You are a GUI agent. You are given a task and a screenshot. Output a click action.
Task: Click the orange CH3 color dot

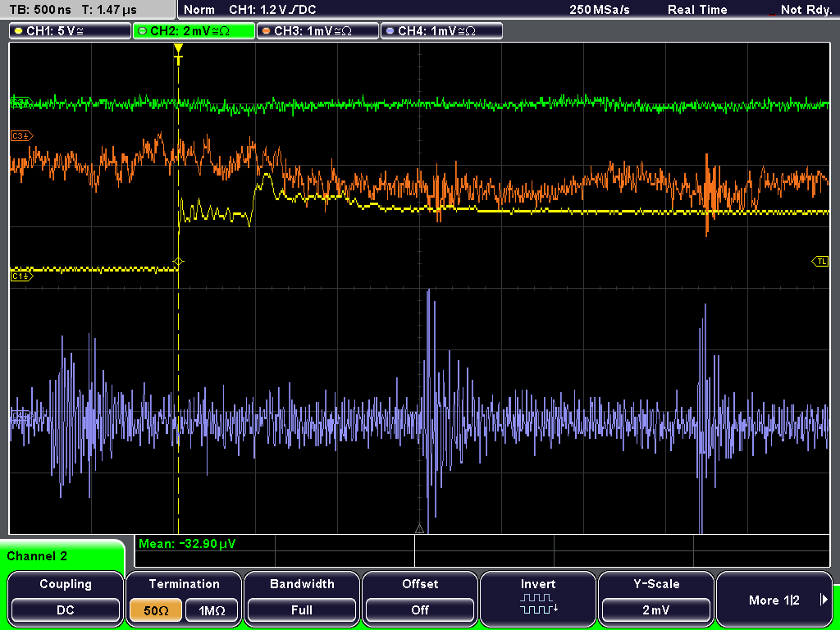[267, 31]
